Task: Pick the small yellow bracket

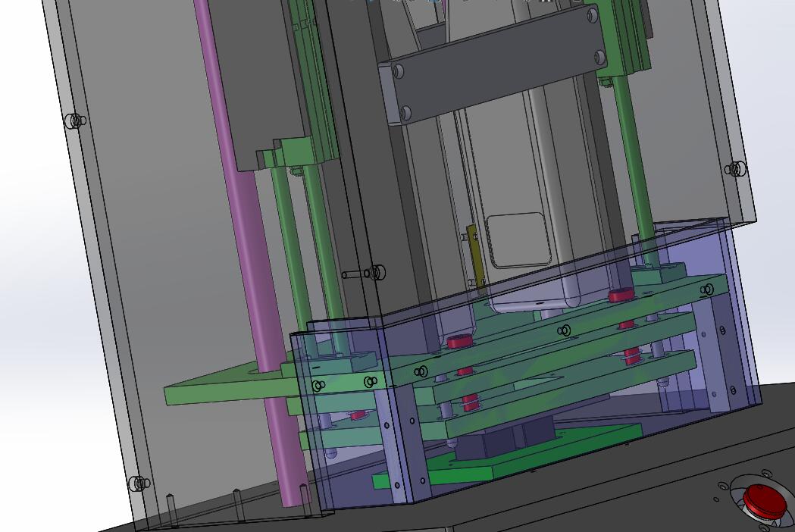Action: tap(477, 260)
